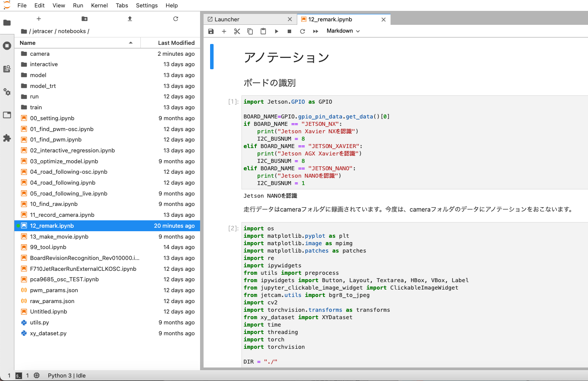This screenshot has height=381, width=588.
Task: Paste cells from clipboard
Action: click(263, 31)
